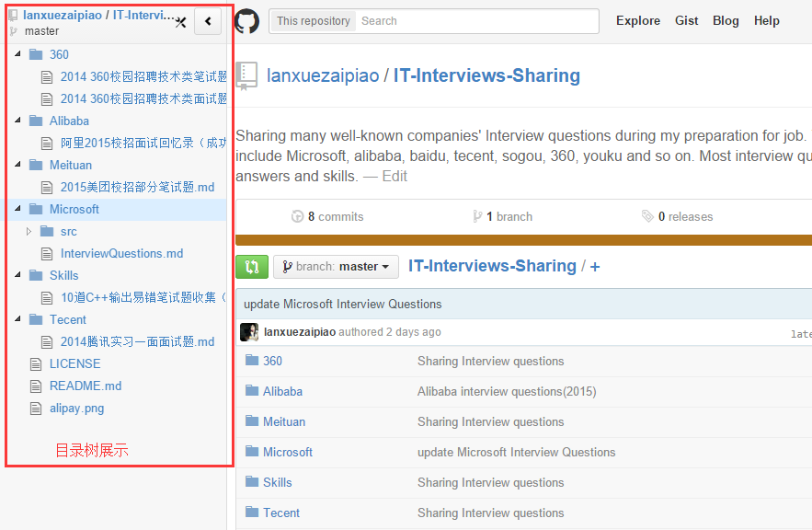Click Meituan folder icon in file list
This screenshot has height=530, width=812.
pyautogui.click(x=252, y=421)
